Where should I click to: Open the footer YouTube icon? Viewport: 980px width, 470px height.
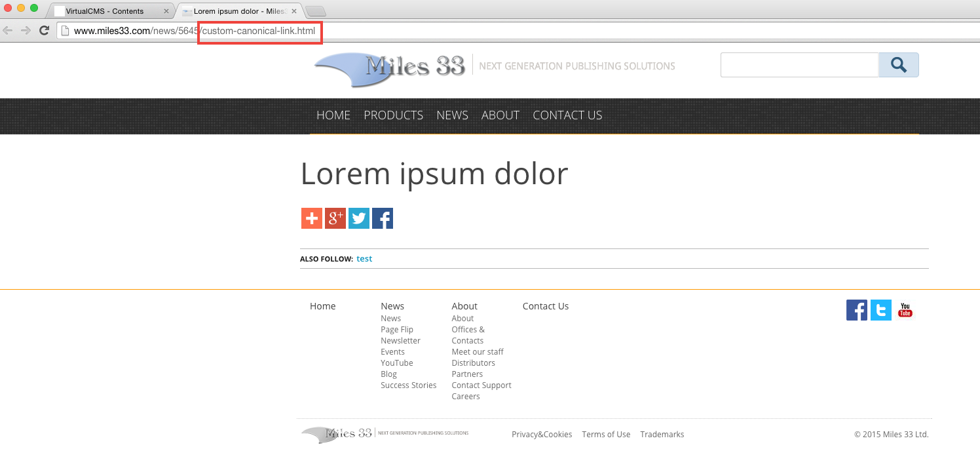click(905, 310)
